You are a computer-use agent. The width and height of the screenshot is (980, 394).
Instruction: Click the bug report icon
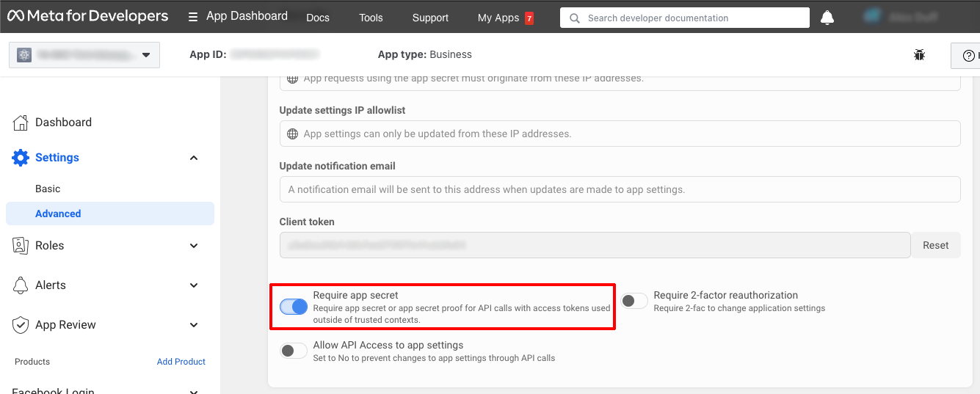point(919,54)
